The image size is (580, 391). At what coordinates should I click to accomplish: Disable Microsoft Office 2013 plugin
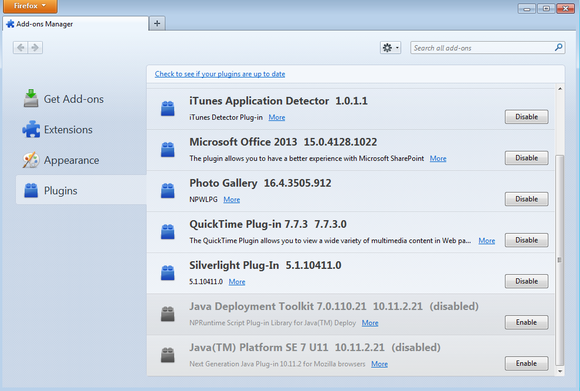(526, 158)
